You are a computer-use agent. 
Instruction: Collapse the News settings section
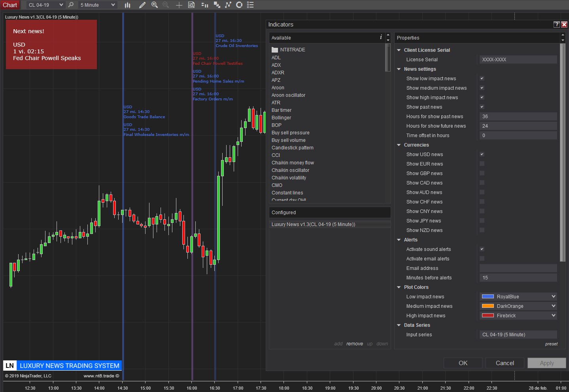pos(399,69)
